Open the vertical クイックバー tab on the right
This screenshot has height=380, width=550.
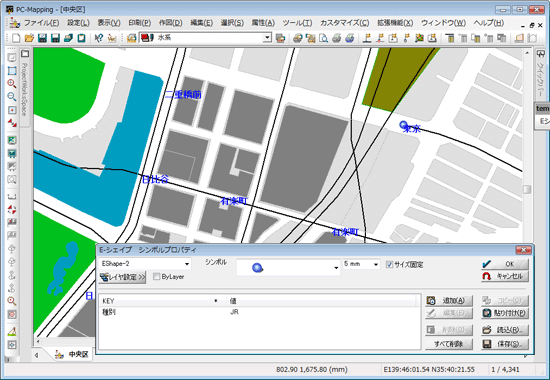[540, 79]
